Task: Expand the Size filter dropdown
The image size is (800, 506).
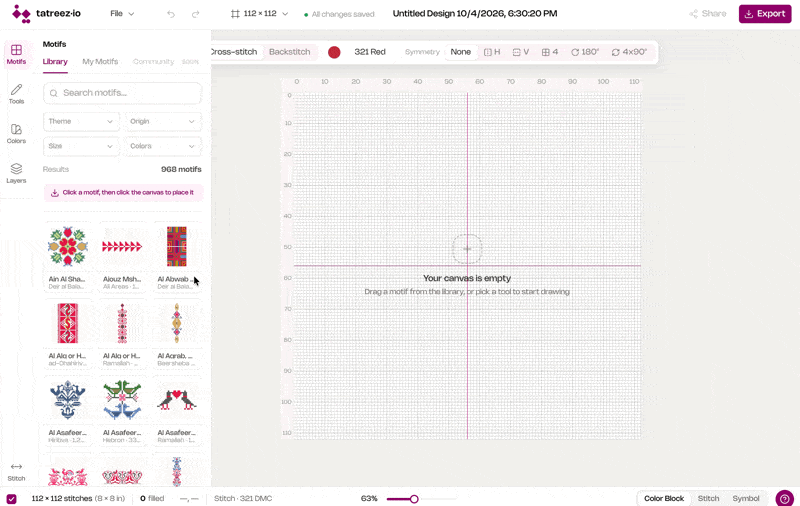Action: coord(81,146)
